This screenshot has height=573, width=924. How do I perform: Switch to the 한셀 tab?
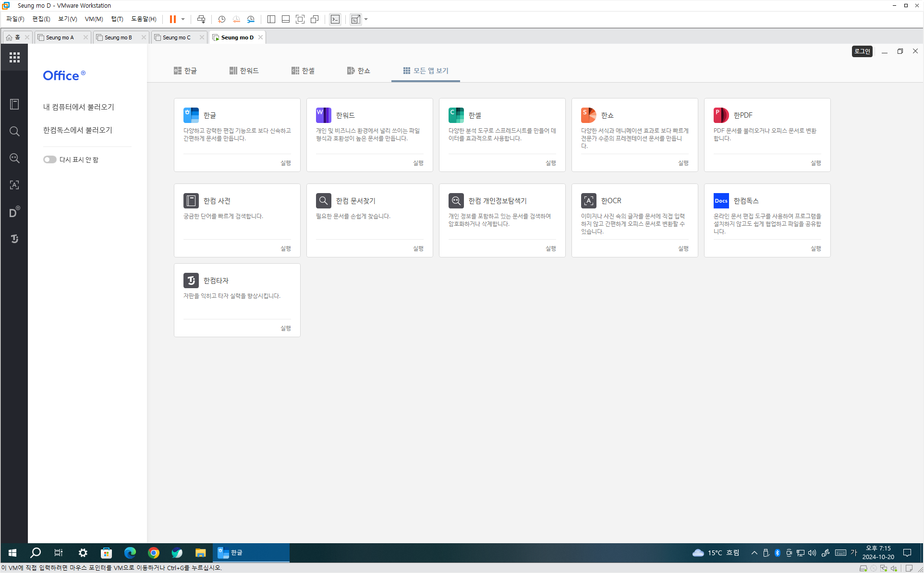coord(303,71)
